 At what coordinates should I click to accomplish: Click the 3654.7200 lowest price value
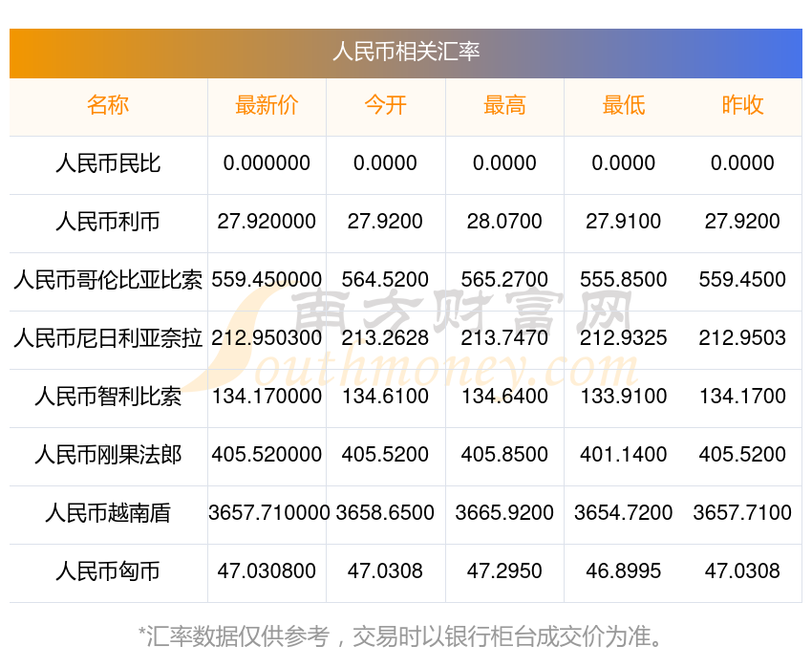pyautogui.click(x=624, y=513)
